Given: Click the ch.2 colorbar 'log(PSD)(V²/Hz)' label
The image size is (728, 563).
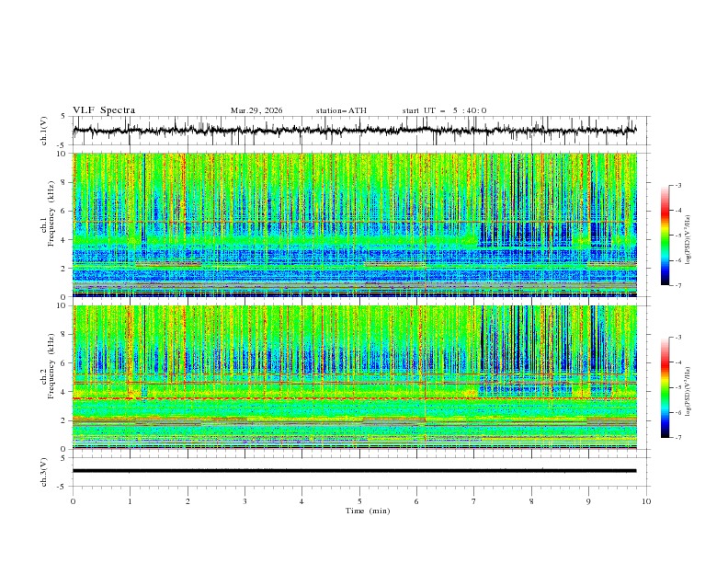Looking at the screenshot, I should (688, 392).
